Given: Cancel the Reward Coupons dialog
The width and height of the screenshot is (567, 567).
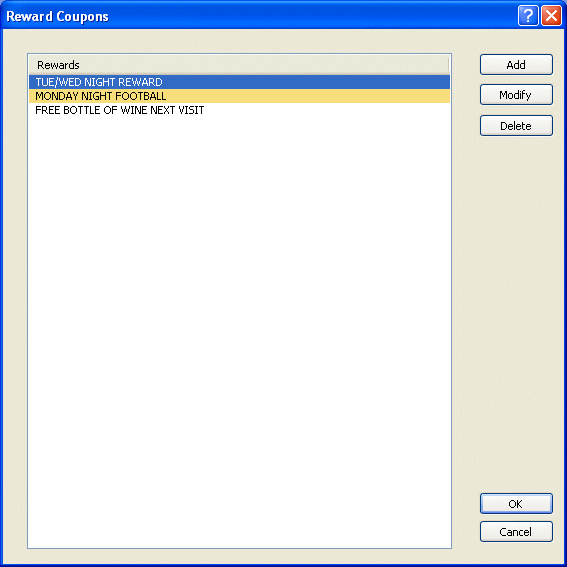Looking at the screenshot, I should pyautogui.click(x=516, y=532).
